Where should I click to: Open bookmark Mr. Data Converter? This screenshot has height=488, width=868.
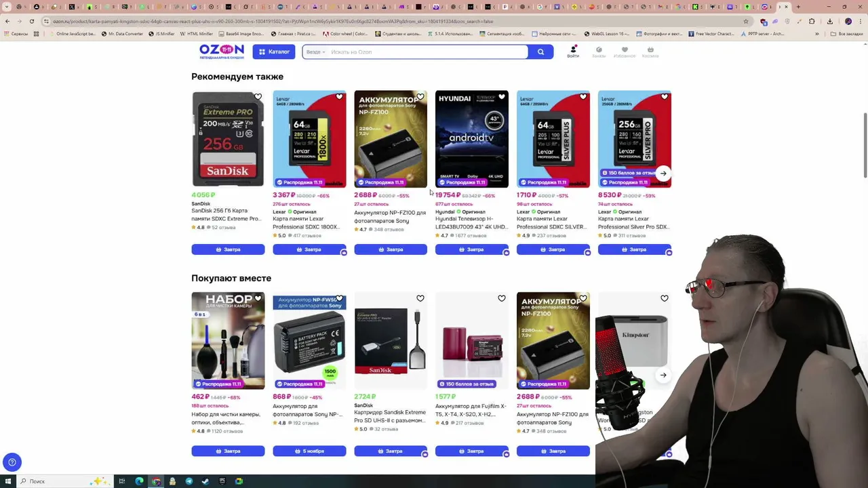click(x=122, y=33)
